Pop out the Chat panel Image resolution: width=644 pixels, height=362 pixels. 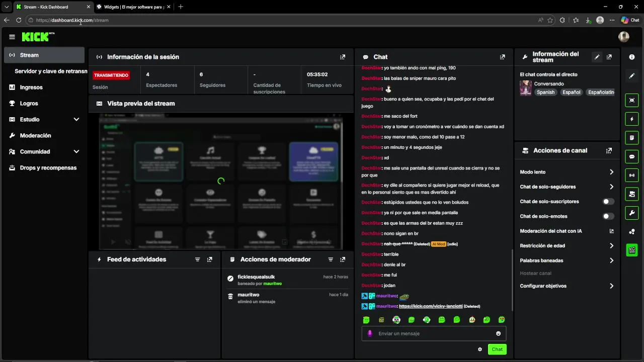tap(502, 57)
